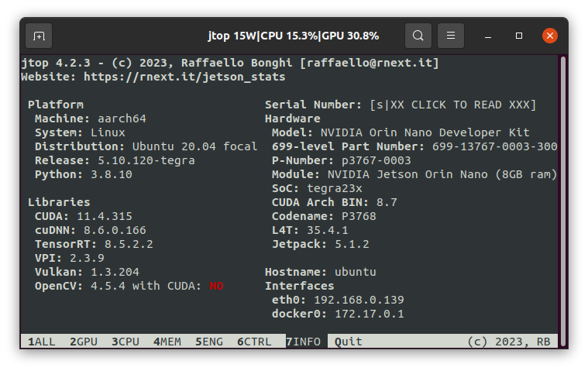
Task: Click the model 'NVIDIA Orin Nano Developer Kit'
Action: click(425, 132)
